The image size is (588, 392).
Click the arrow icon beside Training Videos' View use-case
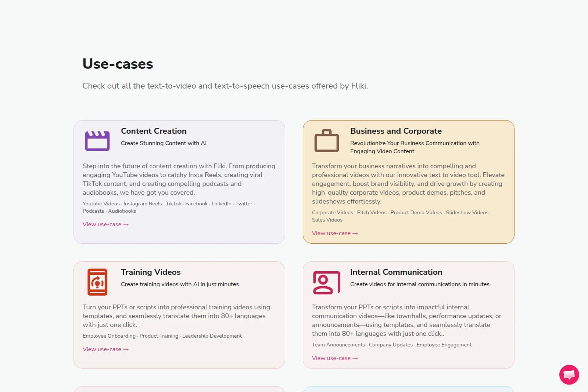[126, 349]
